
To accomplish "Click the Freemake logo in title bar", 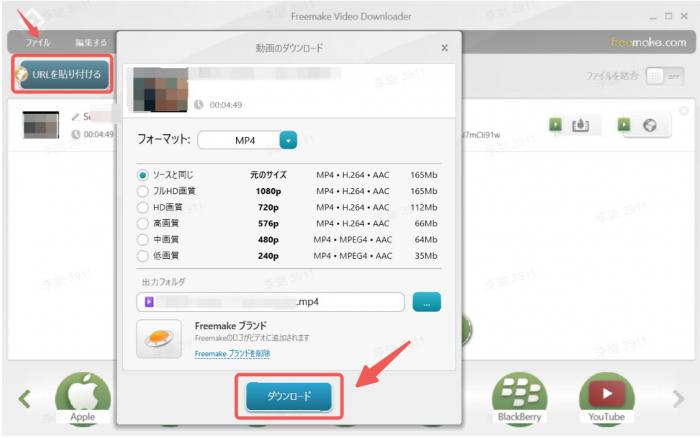I will click(x=34, y=17).
